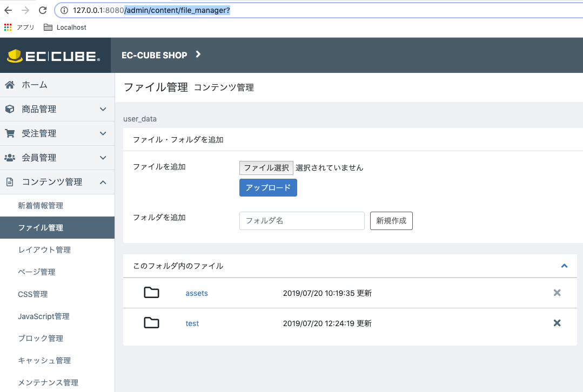Image resolution: width=583 pixels, height=392 pixels.
Task: Click the ファイル選択 file chooser button
Action: (x=266, y=167)
